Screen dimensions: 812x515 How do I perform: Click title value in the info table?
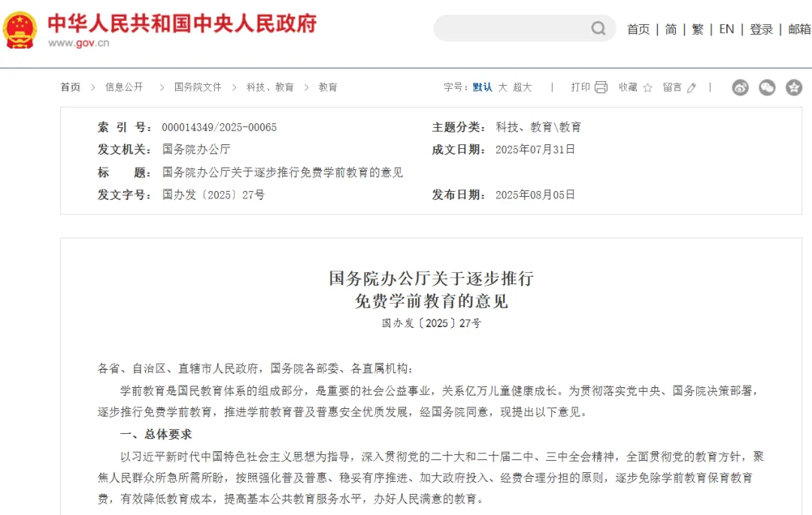(282, 172)
